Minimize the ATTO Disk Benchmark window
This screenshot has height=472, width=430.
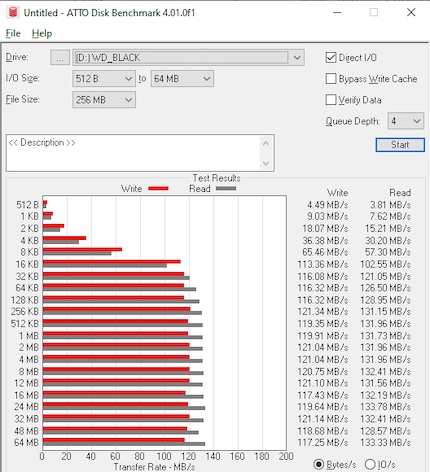[x=337, y=12]
